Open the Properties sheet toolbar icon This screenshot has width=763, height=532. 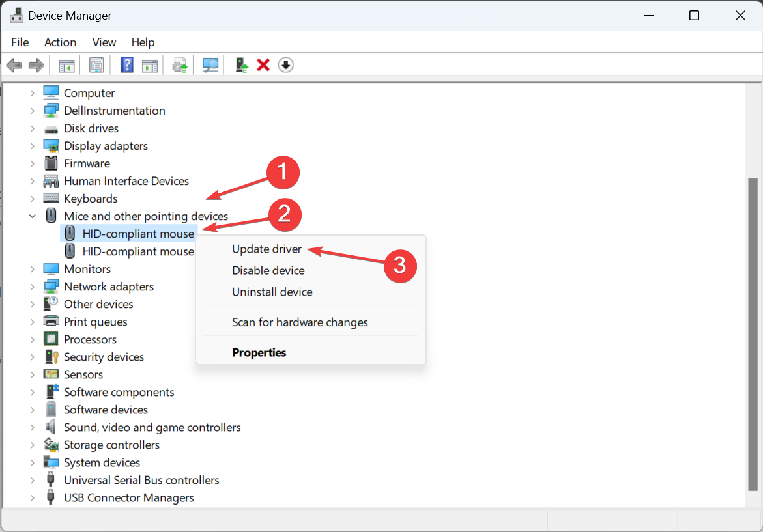coord(96,65)
